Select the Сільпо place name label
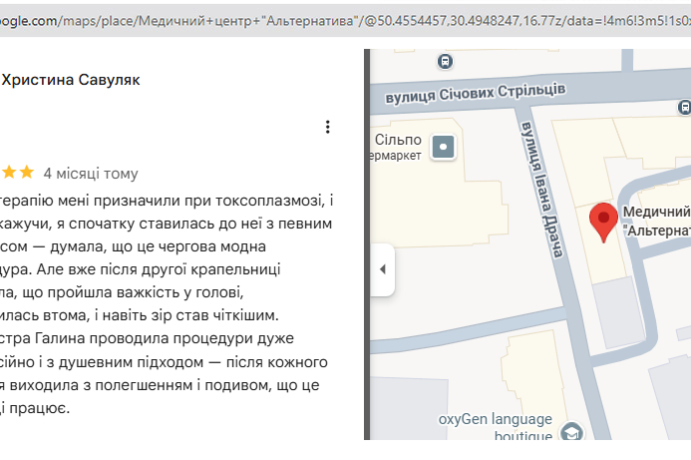The height and width of the screenshot is (460, 691). click(x=397, y=139)
